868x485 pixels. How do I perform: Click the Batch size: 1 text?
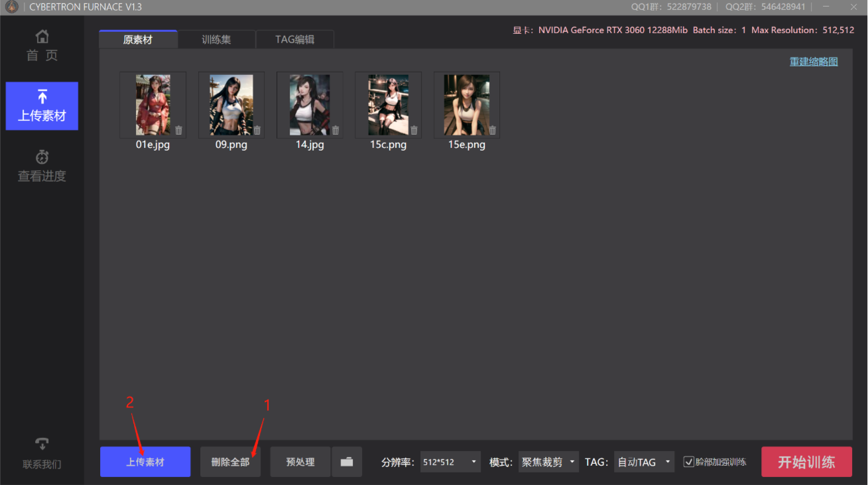[719, 31]
